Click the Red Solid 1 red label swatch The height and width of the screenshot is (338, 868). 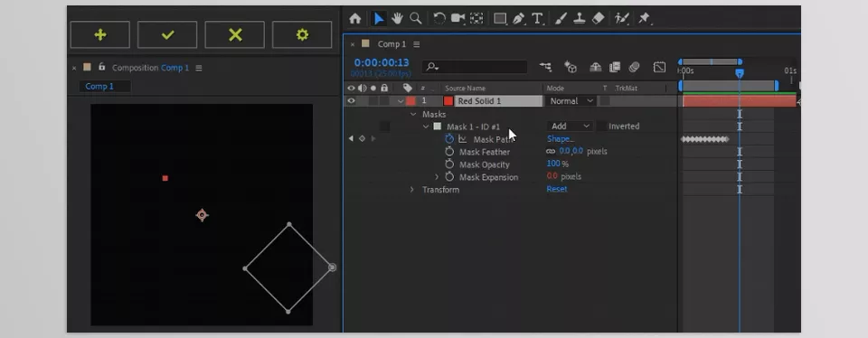(410, 101)
